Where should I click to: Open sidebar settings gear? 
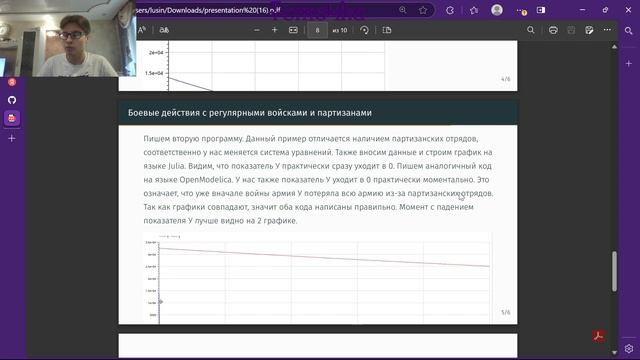click(629, 349)
